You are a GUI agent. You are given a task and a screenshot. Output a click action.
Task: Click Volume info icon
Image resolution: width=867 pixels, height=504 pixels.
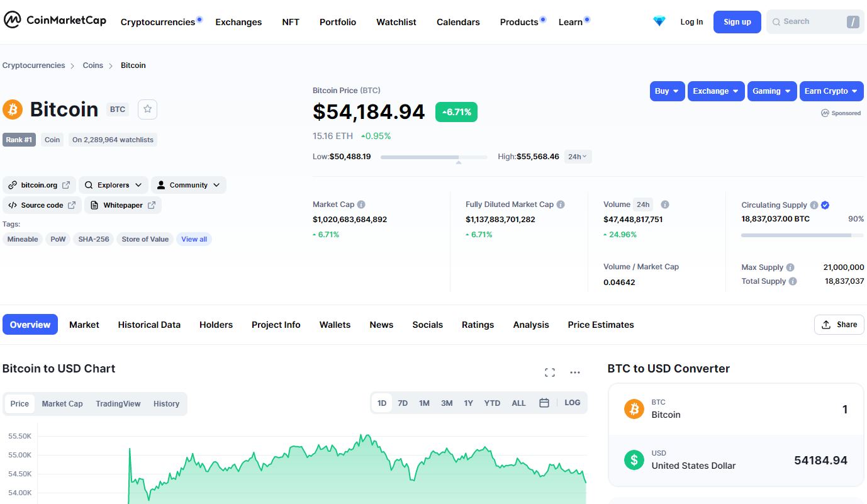coord(665,204)
